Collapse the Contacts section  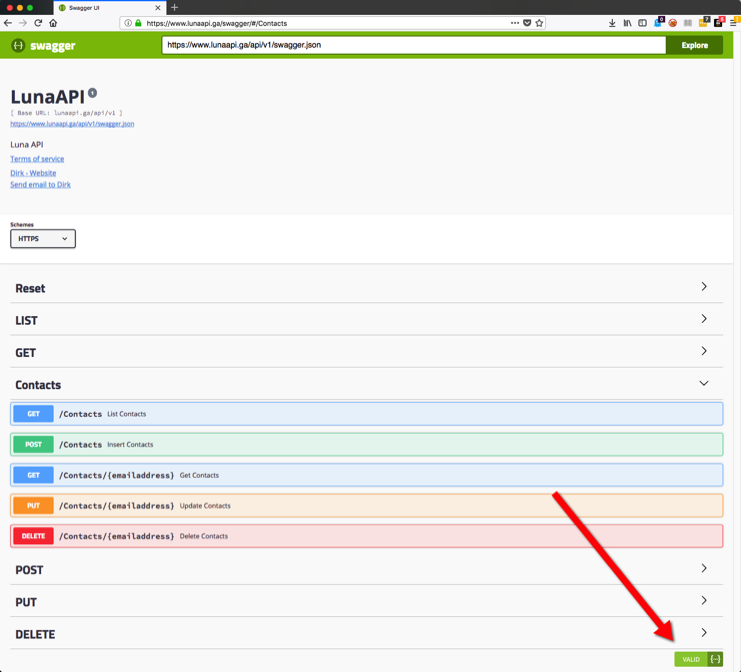click(x=366, y=384)
